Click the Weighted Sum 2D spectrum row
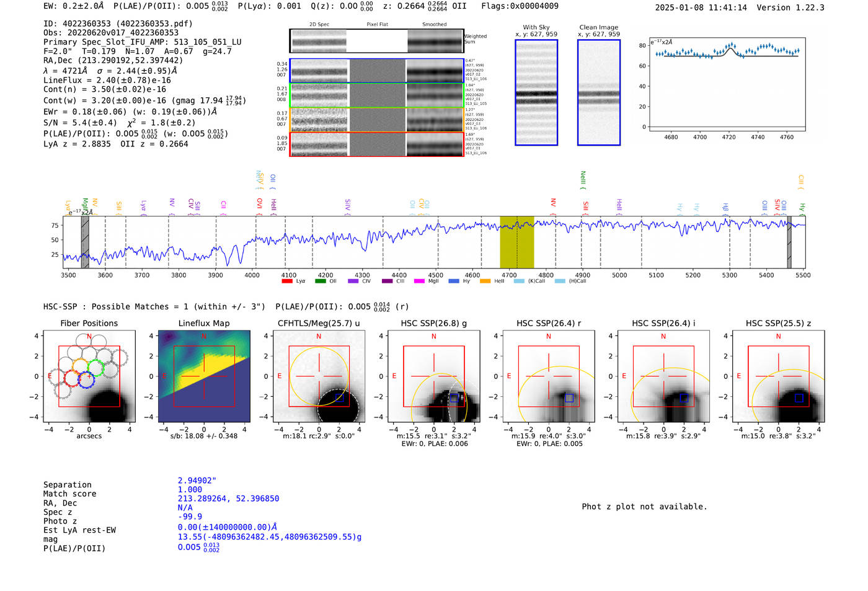This screenshot has width=868, height=591. (x=376, y=41)
